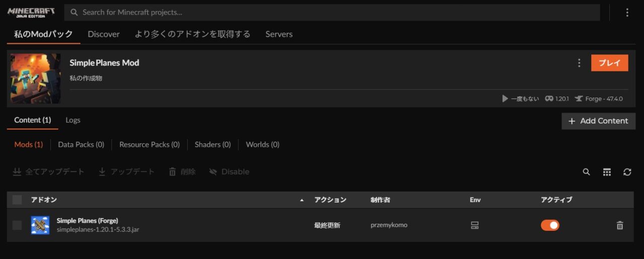Open the Servers tab

pyautogui.click(x=279, y=34)
